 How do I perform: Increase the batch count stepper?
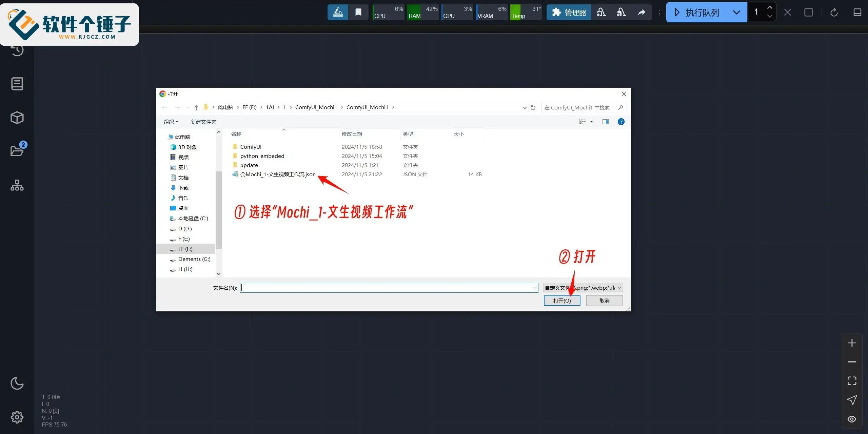pos(770,7)
